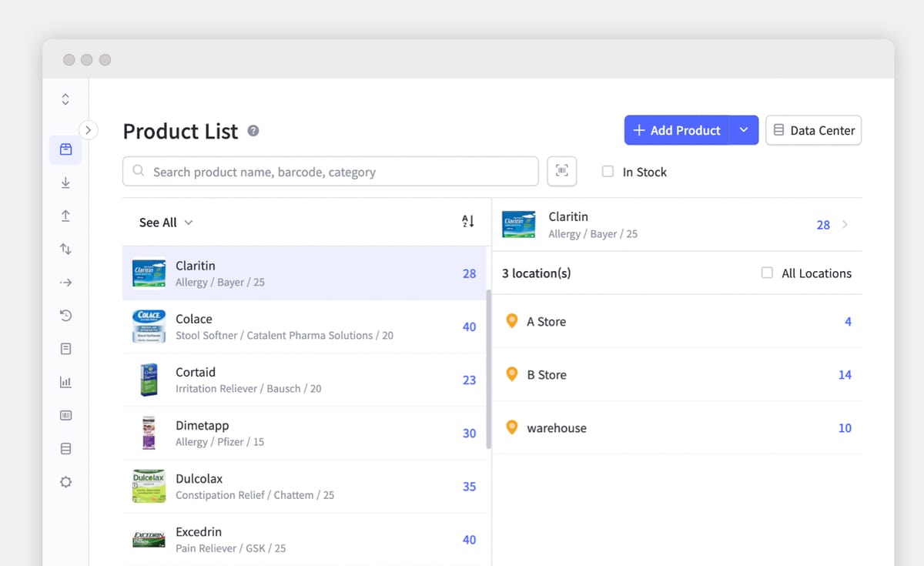Open the Product List panel in sidebar
This screenshot has width=924, height=566.
(65, 149)
